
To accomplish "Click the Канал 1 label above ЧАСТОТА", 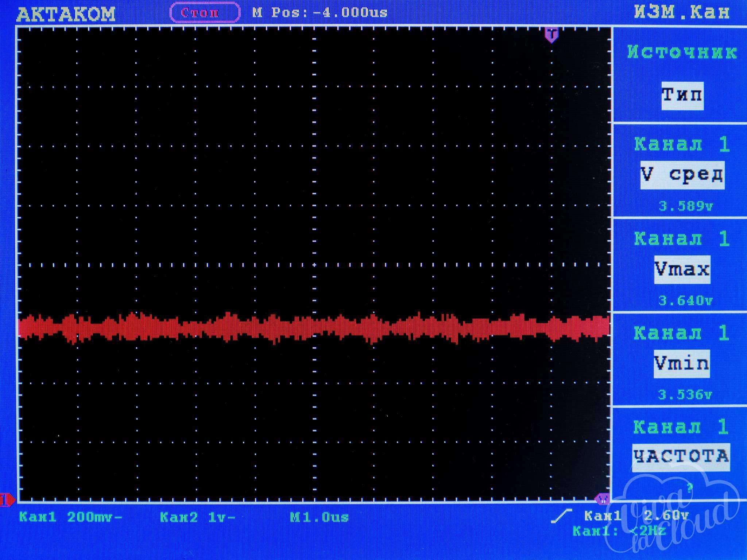I will point(681,427).
